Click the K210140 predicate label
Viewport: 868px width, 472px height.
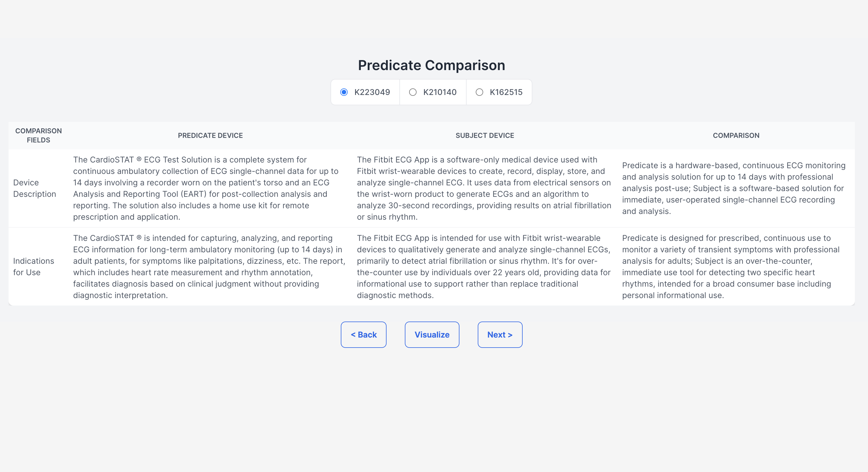click(x=440, y=92)
